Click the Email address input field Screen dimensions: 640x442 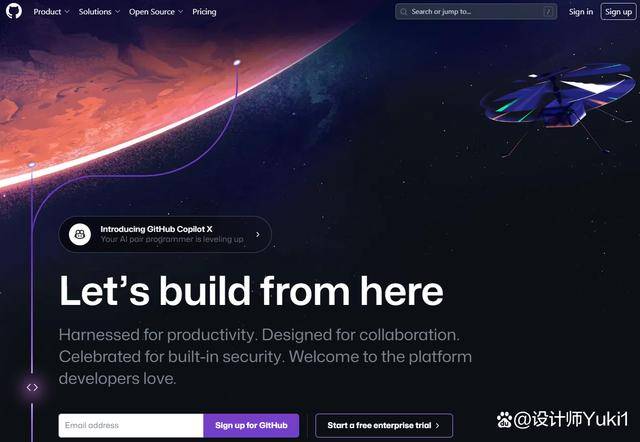pos(131,425)
